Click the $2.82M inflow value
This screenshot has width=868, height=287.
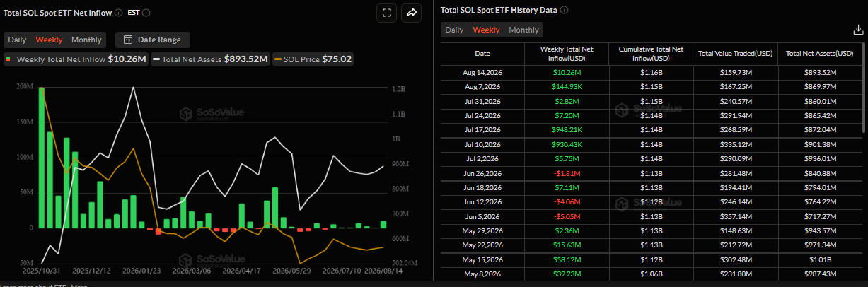click(x=566, y=101)
